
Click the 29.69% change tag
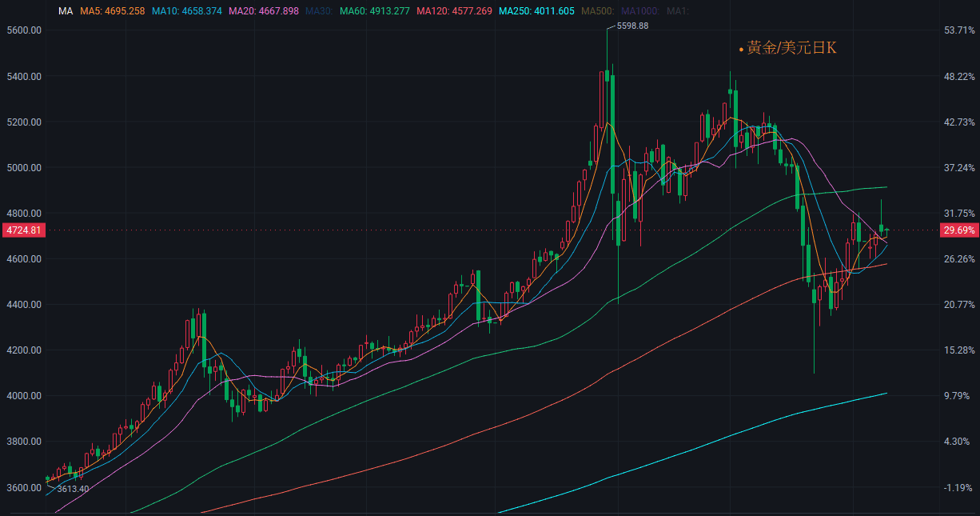tap(959, 230)
